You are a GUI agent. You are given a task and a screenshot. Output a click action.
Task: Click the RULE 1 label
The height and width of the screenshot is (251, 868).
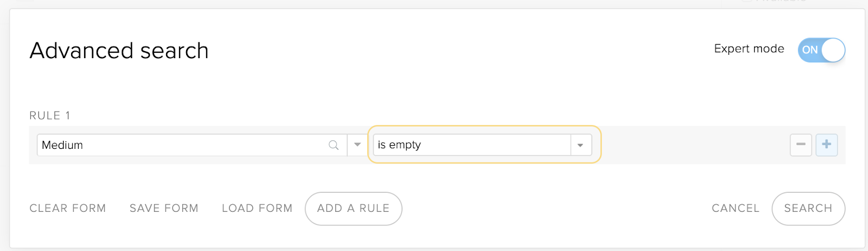tap(50, 116)
